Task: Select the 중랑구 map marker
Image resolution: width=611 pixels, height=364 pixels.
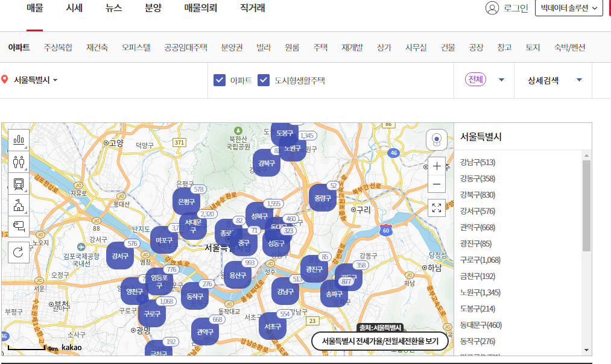Action: (x=323, y=198)
